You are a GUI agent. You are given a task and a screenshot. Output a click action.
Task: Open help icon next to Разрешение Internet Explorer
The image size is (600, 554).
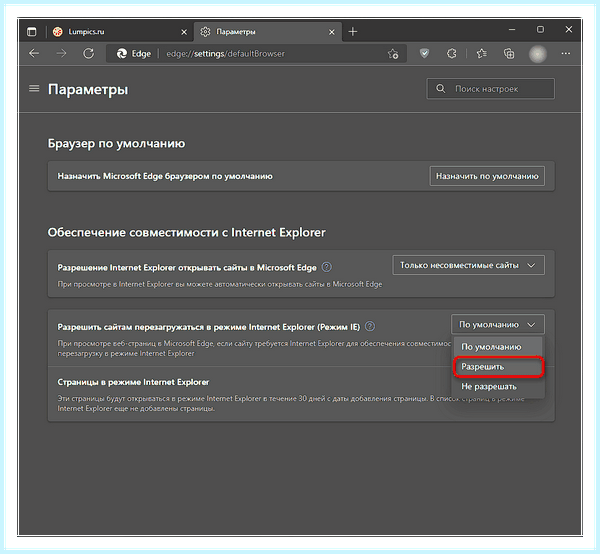tap(326, 267)
